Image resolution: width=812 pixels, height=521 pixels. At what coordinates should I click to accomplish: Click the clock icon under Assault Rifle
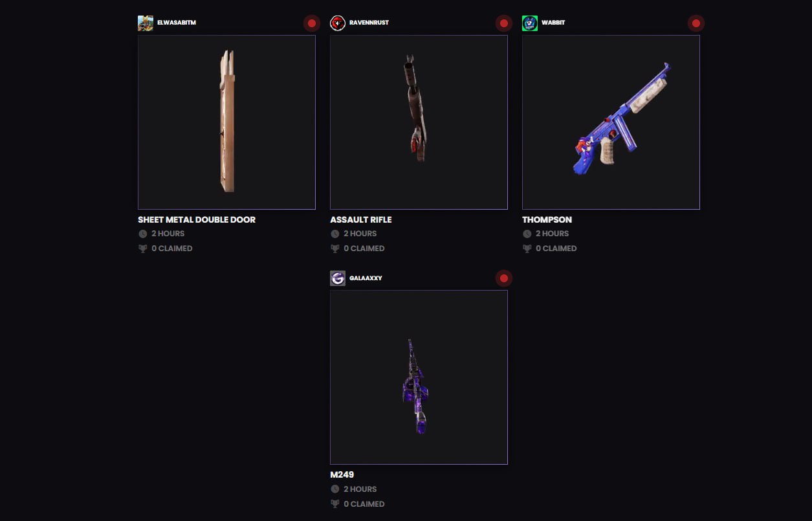point(335,234)
